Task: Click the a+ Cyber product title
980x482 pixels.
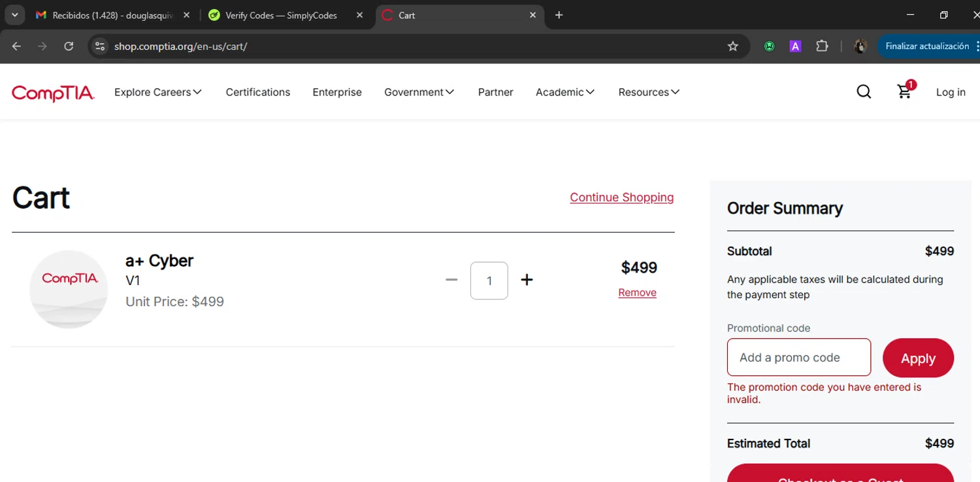Action: (x=159, y=260)
